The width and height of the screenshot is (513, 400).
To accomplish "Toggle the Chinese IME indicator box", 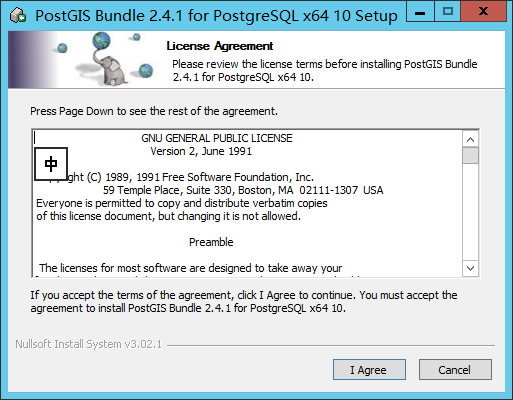I will pos(51,164).
